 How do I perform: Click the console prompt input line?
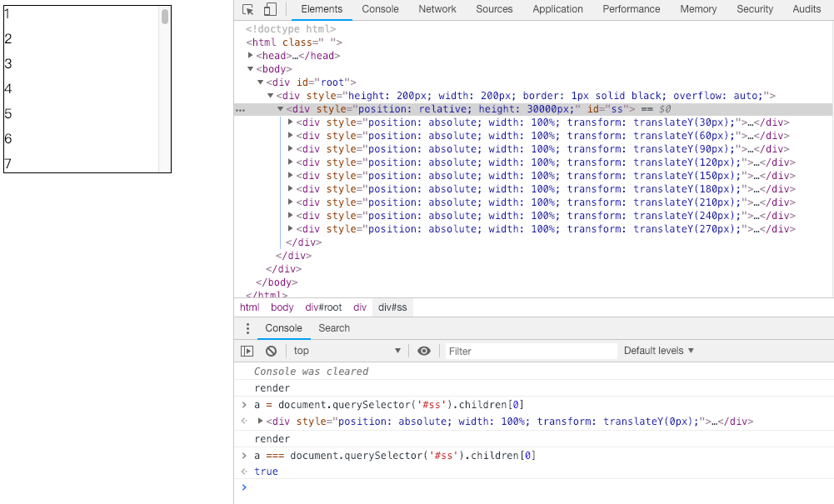click(x=537, y=487)
